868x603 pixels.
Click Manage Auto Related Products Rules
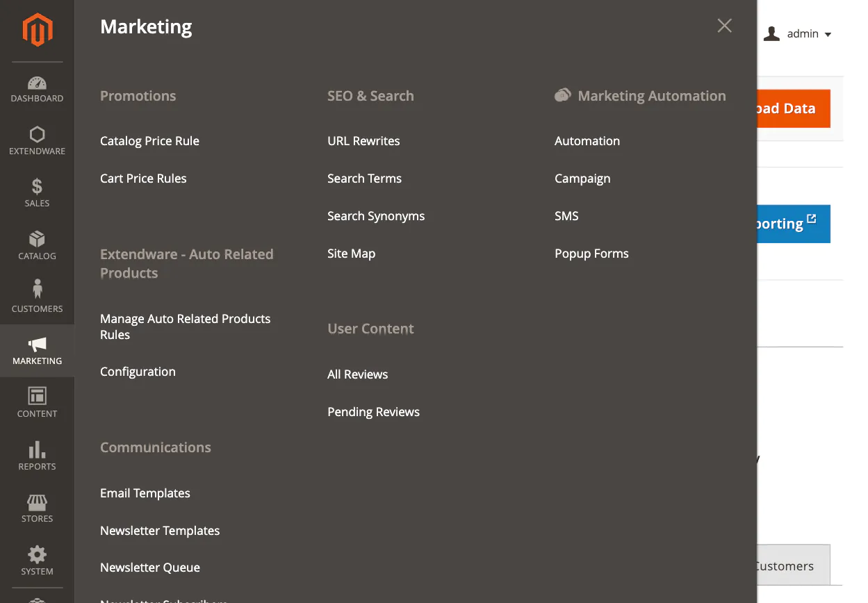pyautogui.click(x=185, y=327)
